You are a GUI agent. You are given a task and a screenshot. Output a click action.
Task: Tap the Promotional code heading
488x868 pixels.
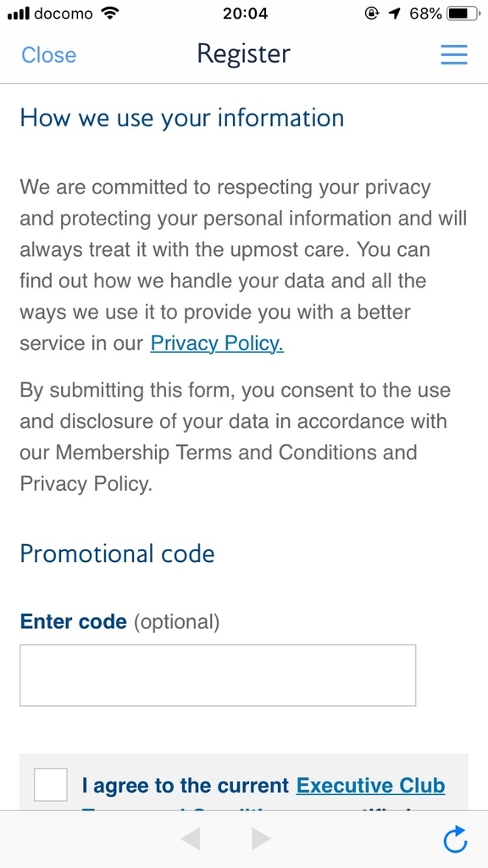pyautogui.click(x=117, y=554)
